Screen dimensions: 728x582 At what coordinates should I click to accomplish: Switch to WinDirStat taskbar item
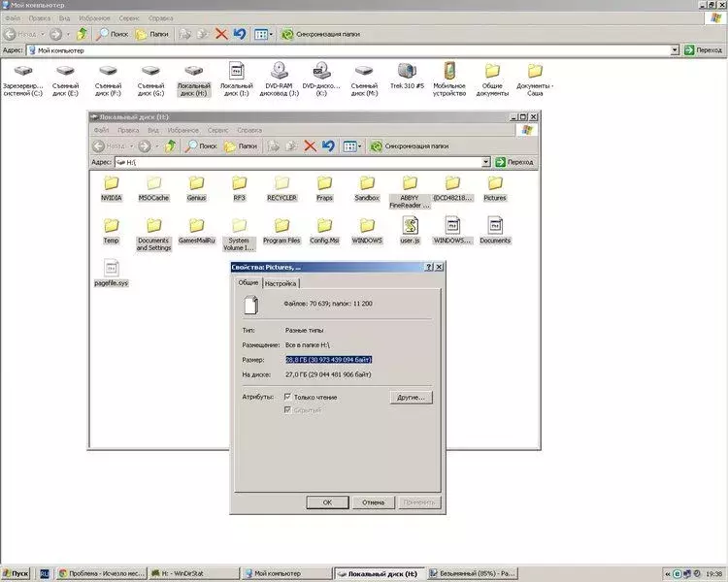coord(193,573)
